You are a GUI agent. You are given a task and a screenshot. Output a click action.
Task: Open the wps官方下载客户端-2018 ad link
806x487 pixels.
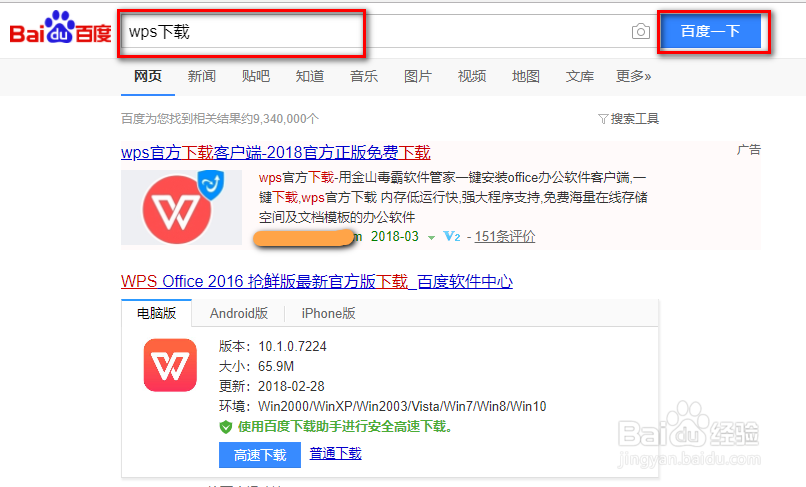click(x=276, y=153)
